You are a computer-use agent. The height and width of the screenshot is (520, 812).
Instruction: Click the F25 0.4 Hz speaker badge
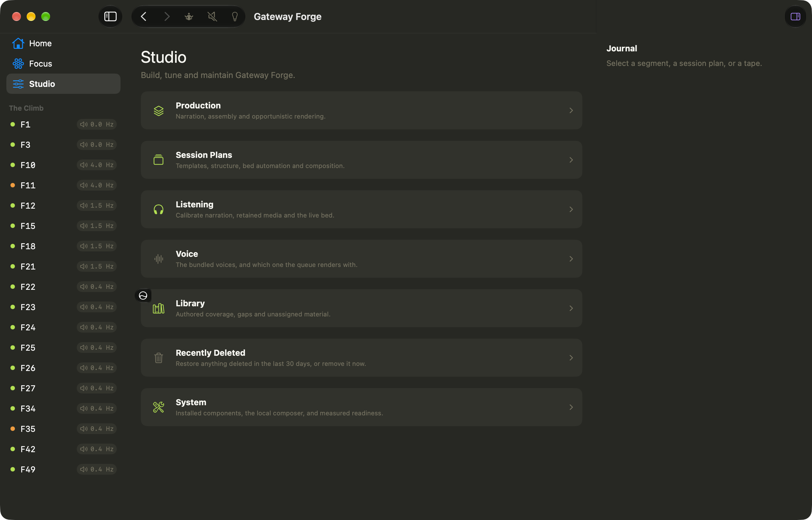click(x=97, y=348)
